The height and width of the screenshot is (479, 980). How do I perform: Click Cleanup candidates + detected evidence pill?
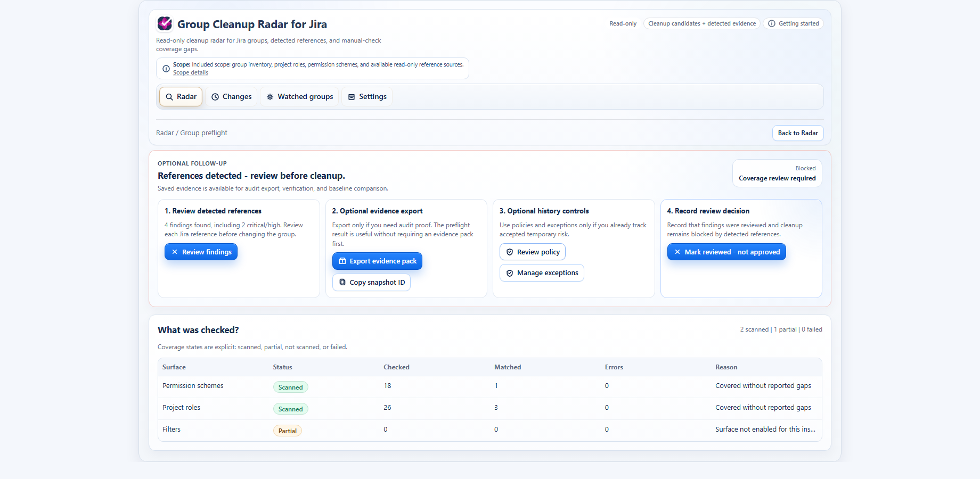coord(702,23)
